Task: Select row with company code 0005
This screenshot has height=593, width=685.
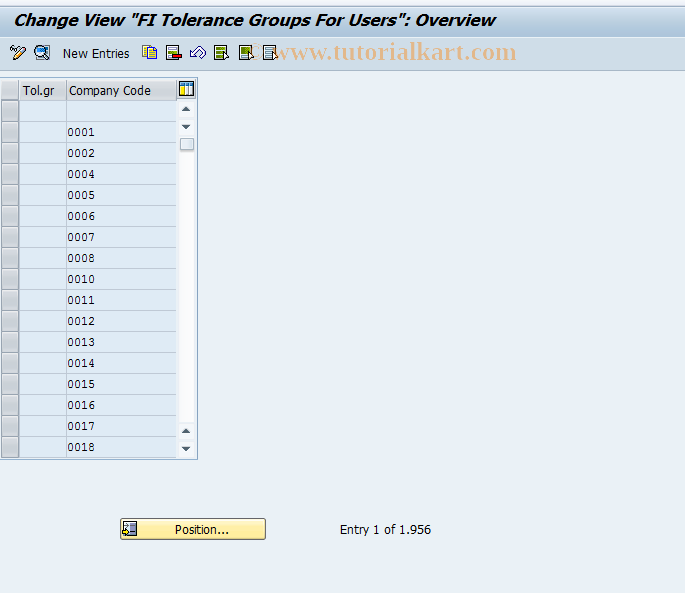Action: [10, 195]
